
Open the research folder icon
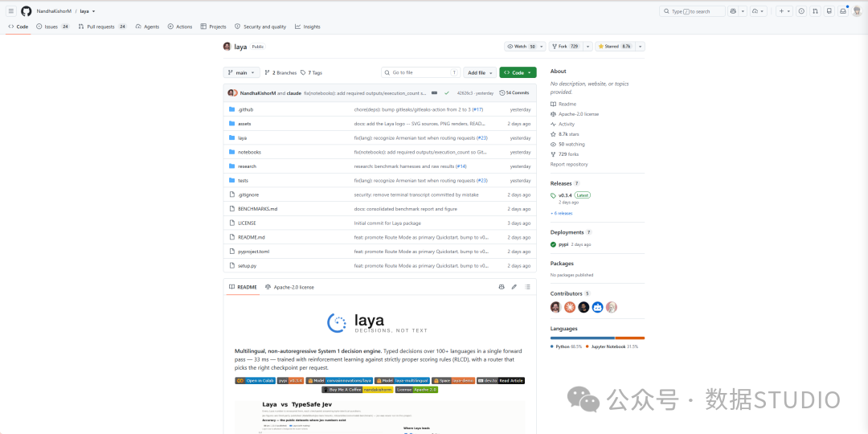tap(232, 166)
